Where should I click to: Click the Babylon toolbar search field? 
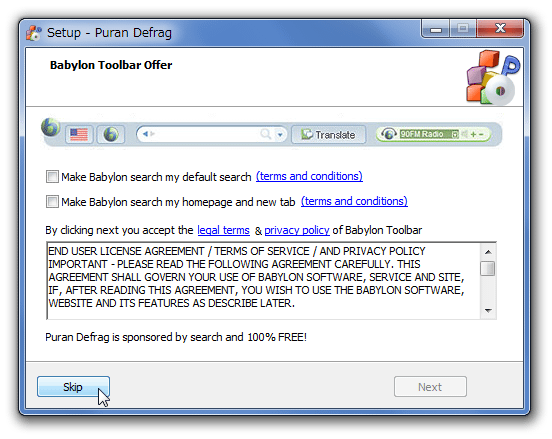point(212,134)
